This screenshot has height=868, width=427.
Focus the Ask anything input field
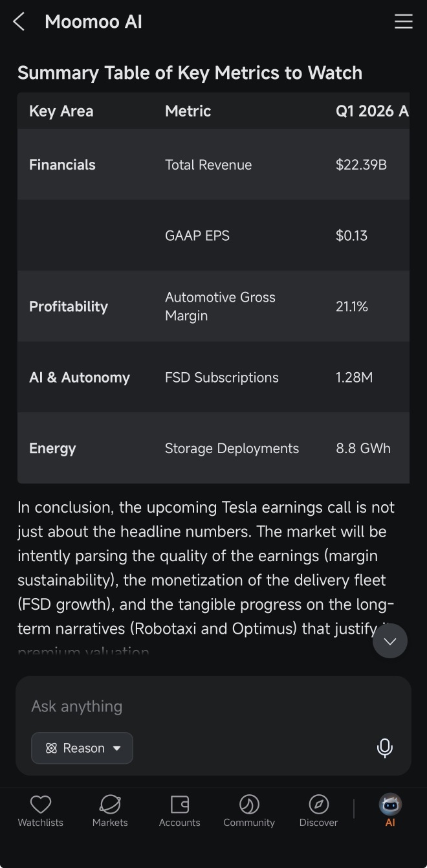(213, 706)
